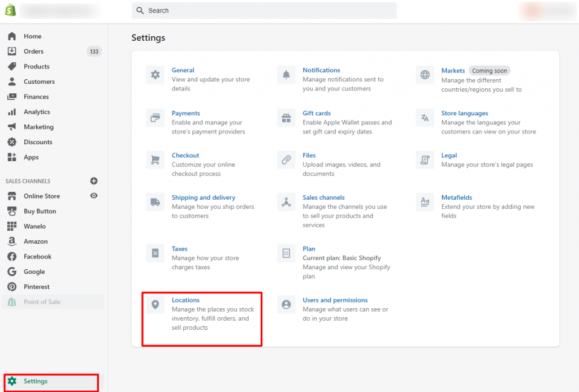Toggle Online Store visibility eye
Viewport: 579px width, 392px height.
click(94, 196)
